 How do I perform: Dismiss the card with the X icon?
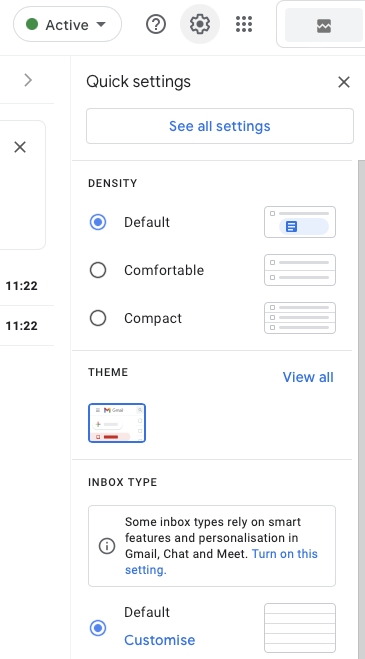20,147
